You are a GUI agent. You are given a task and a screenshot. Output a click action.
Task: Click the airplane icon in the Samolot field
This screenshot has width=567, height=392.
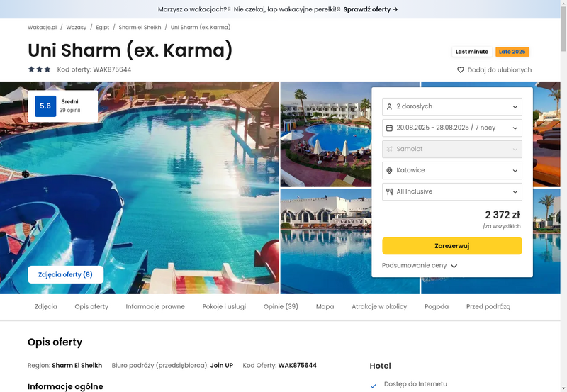[389, 149]
